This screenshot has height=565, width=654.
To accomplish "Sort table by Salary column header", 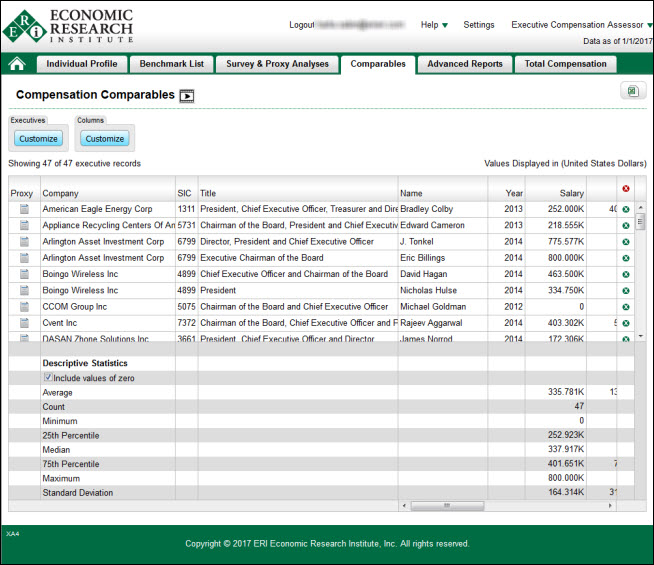I will pos(571,193).
